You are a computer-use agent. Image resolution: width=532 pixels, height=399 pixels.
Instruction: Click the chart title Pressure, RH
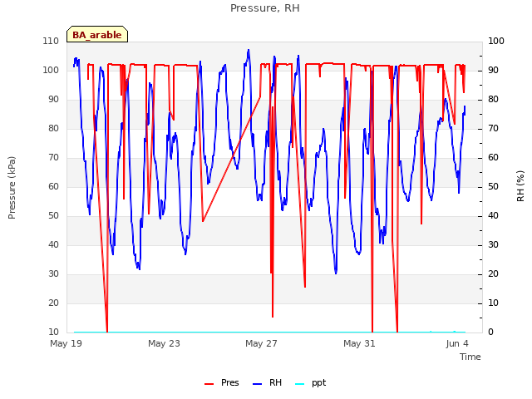(x=265, y=8)
